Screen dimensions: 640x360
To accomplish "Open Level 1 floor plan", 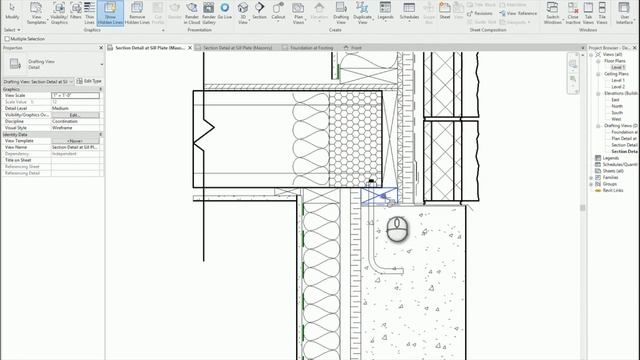I will click(x=618, y=67).
